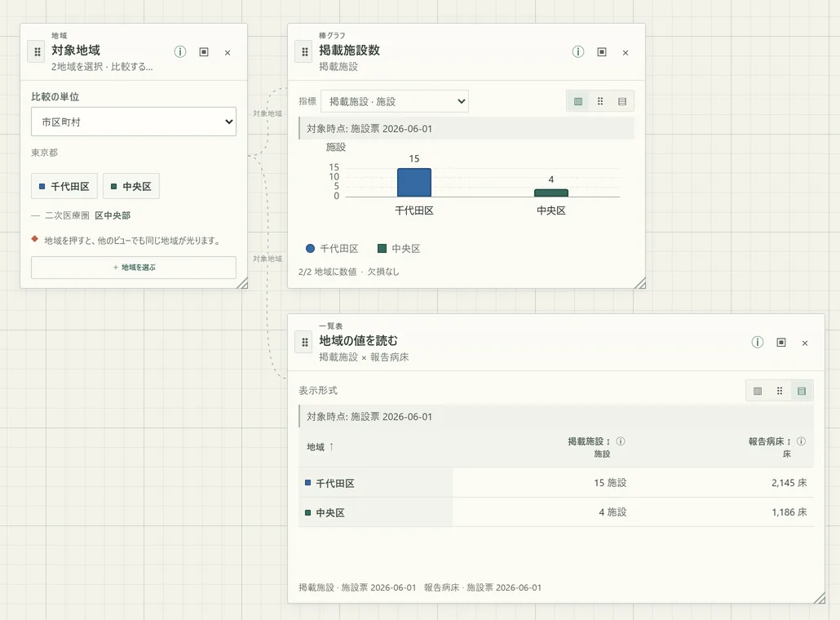Image resolution: width=840 pixels, height=620 pixels.
Task: Switch 地域の値を読む card to table view
Action: click(x=802, y=391)
